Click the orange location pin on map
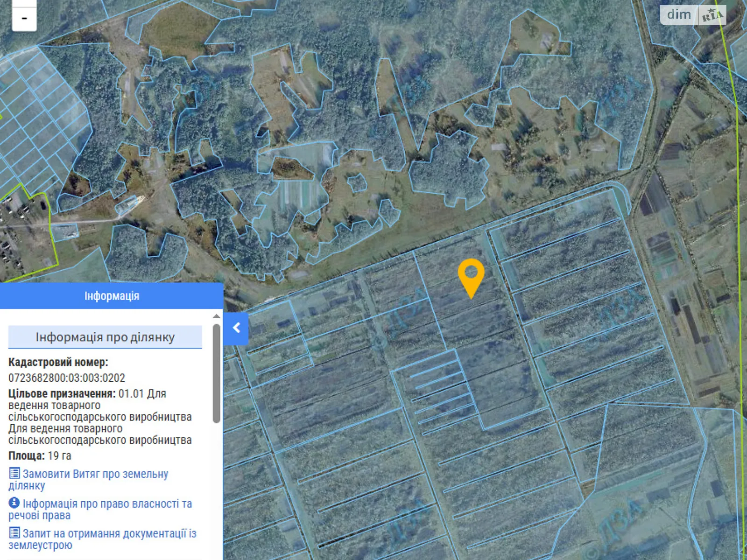This screenshot has width=747, height=560. 471,276
